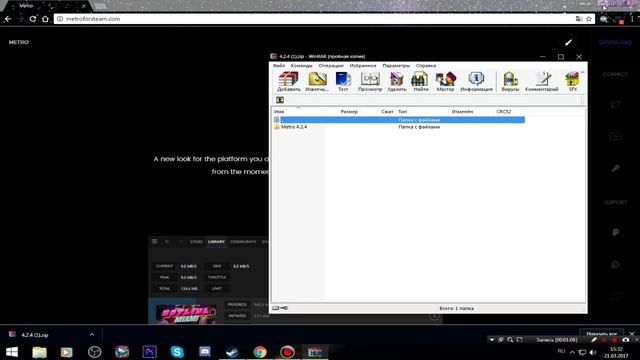Viewport: 640px width, 360px height.
Task: Click the drive icon in the WinRAR status bar
Action: click(276, 308)
